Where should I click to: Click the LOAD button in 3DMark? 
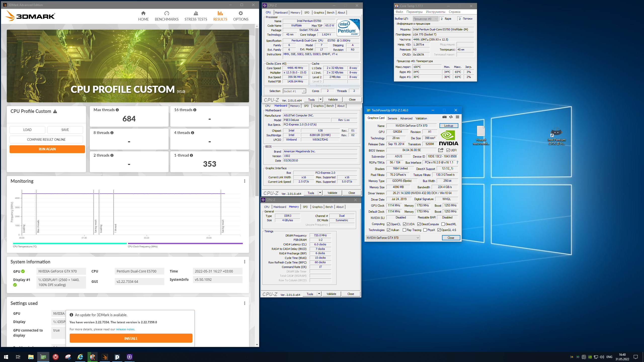[27, 130]
